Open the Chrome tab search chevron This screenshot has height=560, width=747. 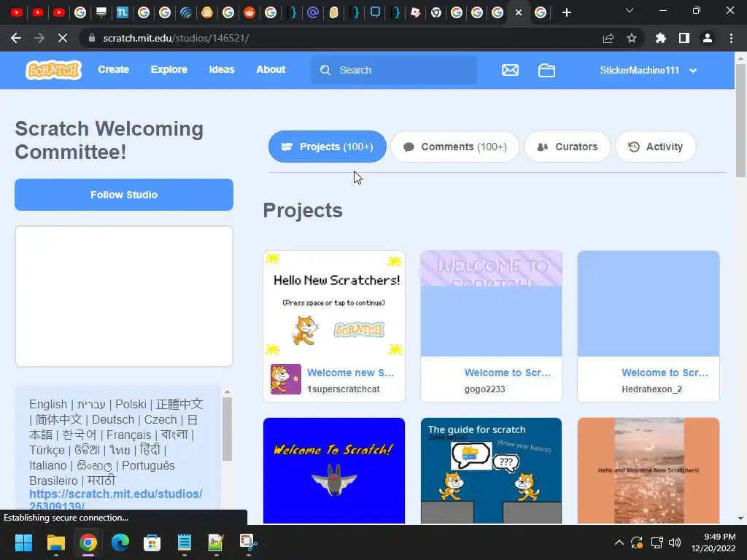pos(630,10)
